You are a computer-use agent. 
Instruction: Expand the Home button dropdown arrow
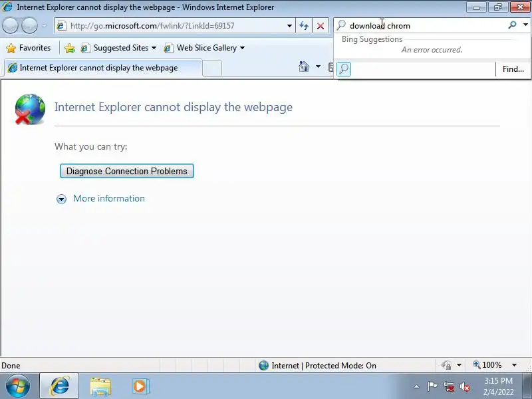point(318,66)
